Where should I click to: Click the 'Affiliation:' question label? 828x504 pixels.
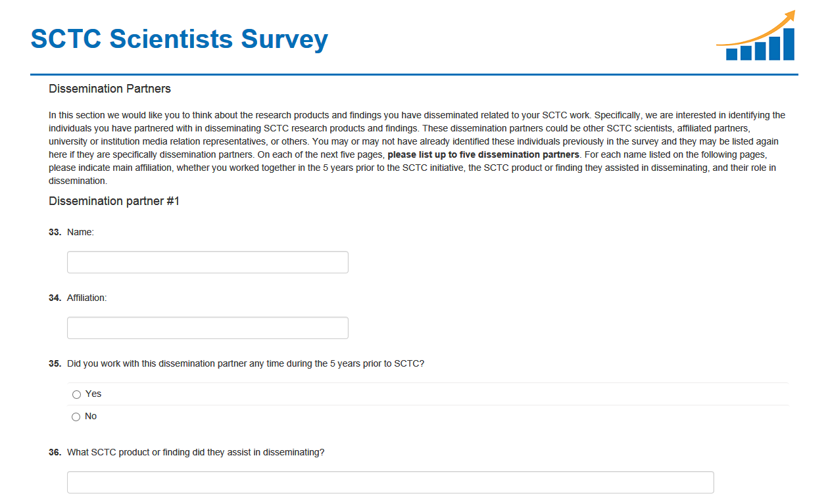coord(87,298)
